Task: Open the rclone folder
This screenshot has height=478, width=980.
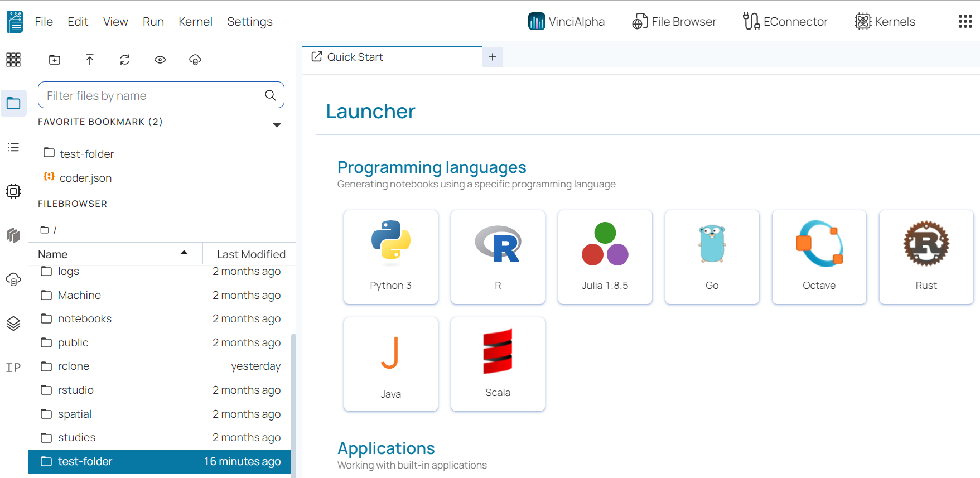Action: pos(160,366)
